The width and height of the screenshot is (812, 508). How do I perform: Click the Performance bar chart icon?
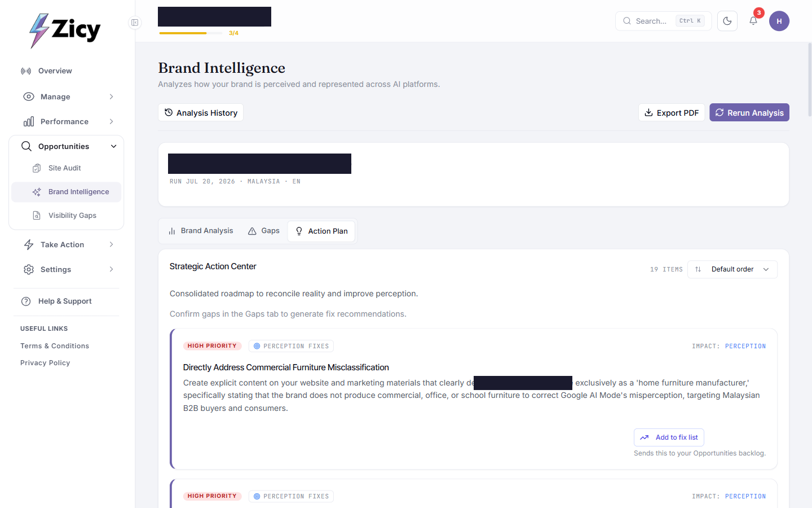point(29,121)
